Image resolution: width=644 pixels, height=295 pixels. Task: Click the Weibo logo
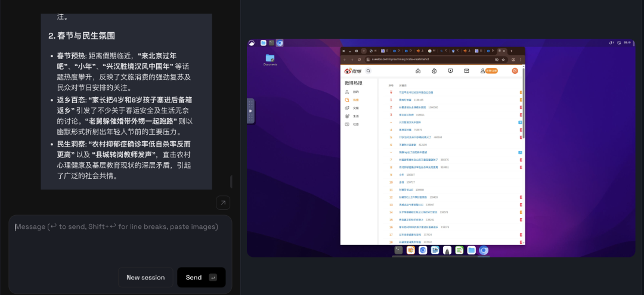tap(353, 70)
